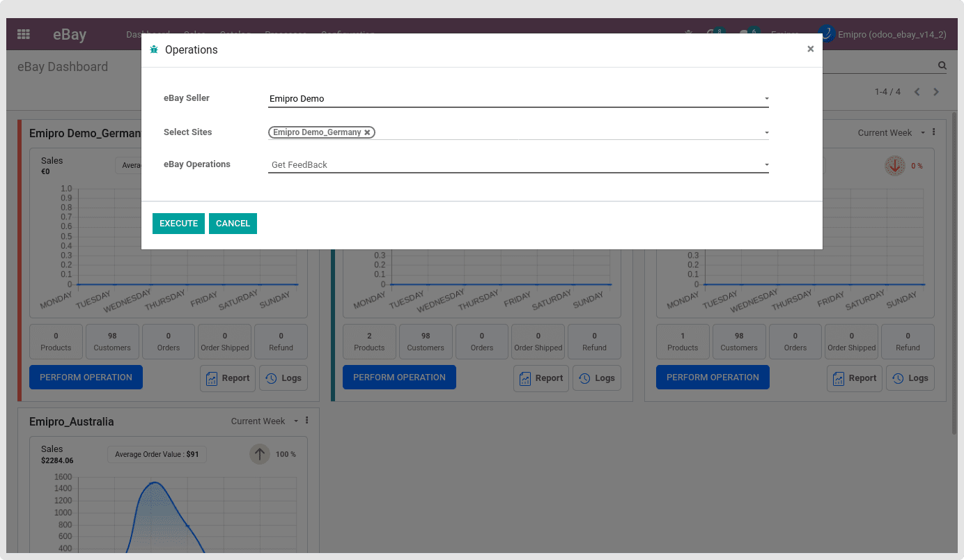Click the $2284.06 sales value
This screenshot has height=560, width=964.
click(57, 460)
